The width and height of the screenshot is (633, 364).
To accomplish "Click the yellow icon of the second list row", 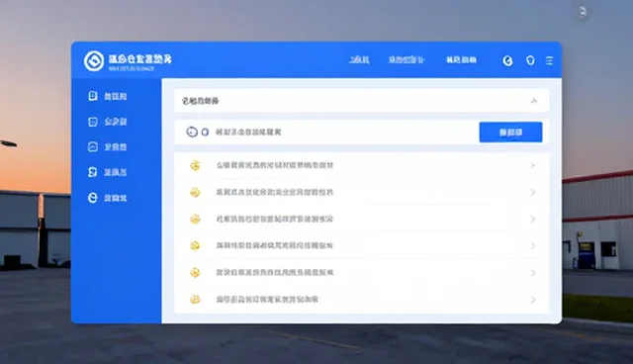I will point(195,192).
